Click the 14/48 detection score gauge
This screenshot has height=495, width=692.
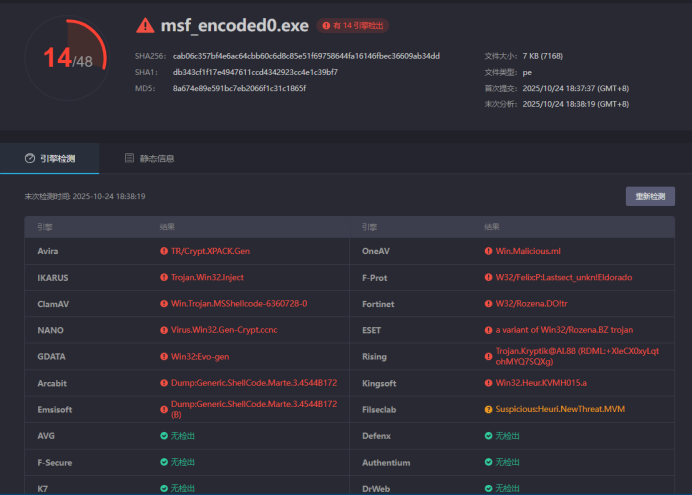67,58
